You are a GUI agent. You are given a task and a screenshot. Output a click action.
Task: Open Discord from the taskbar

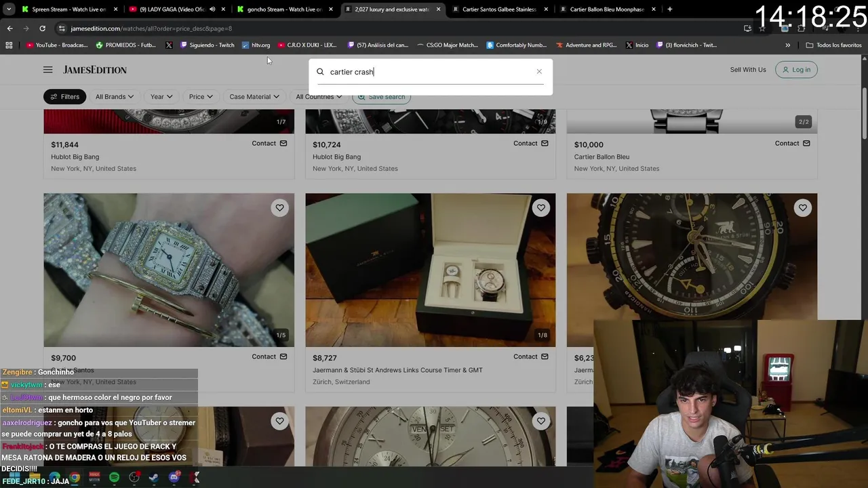click(174, 478)
